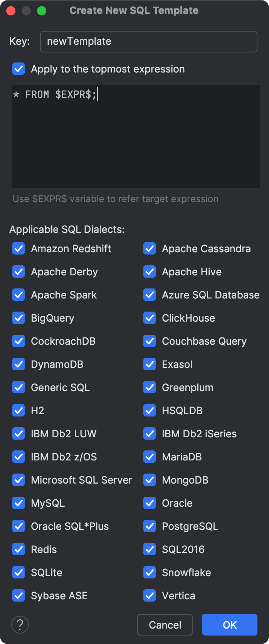Deselect the Vertica dialect

point(149,595)
